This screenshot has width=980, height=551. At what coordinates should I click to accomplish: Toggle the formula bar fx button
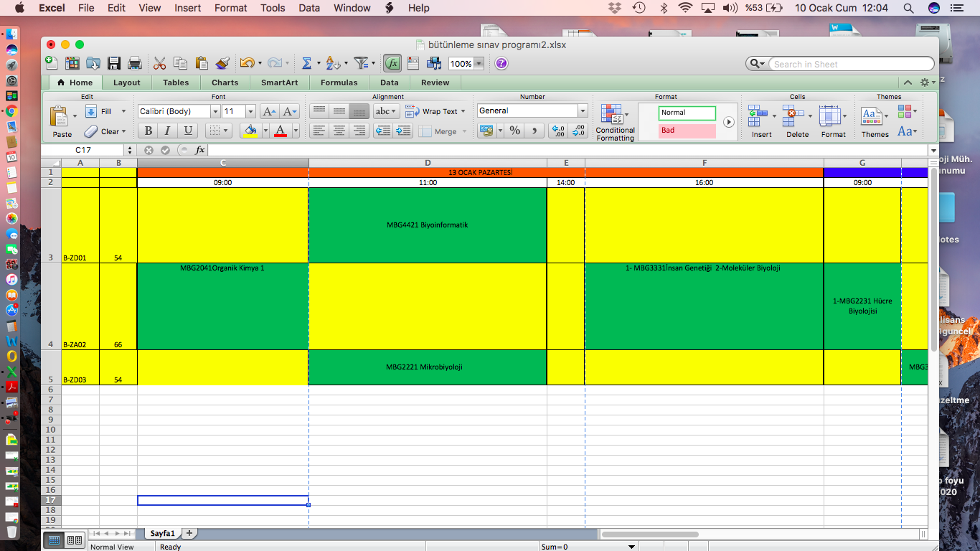point(392,63)
